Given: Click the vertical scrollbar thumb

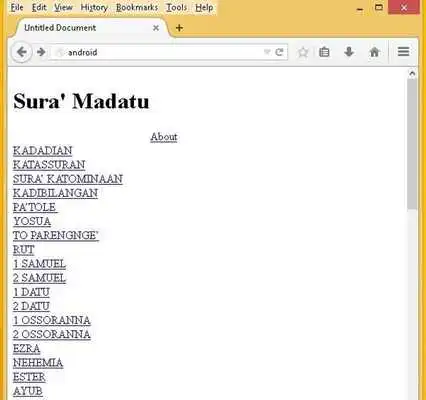Looking at the screenshot, I should coord(412,144).
